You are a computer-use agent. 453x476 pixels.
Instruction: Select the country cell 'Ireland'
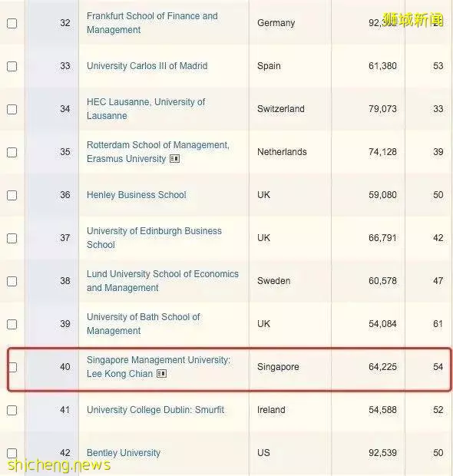coord(271,410)
